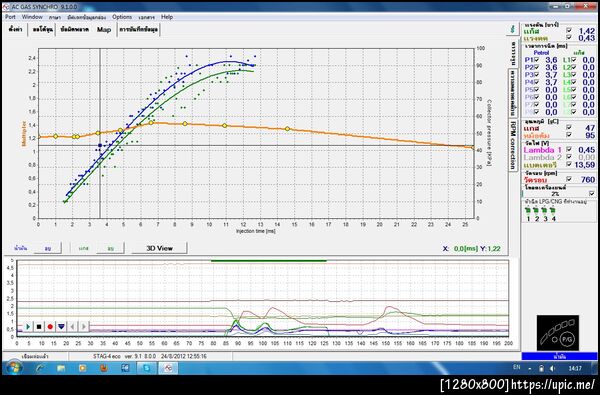This screenshot has height=395, width=600.
Task: Click the green injector icon number 2
Action: point(536,210)
